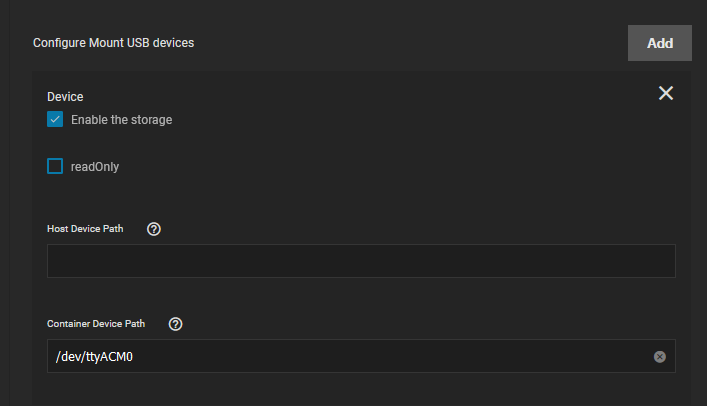Select the Container Device Path label
707x406 pixels.
96,324
